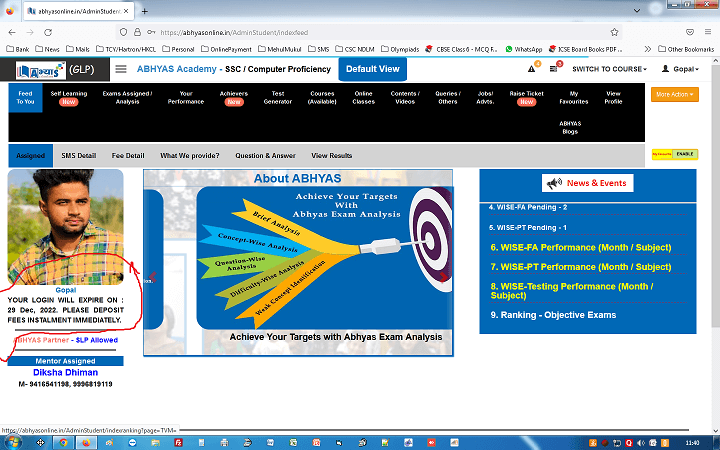The image size is (720, 450).
Task: Click the Default View button
Action: click(372, 69)
